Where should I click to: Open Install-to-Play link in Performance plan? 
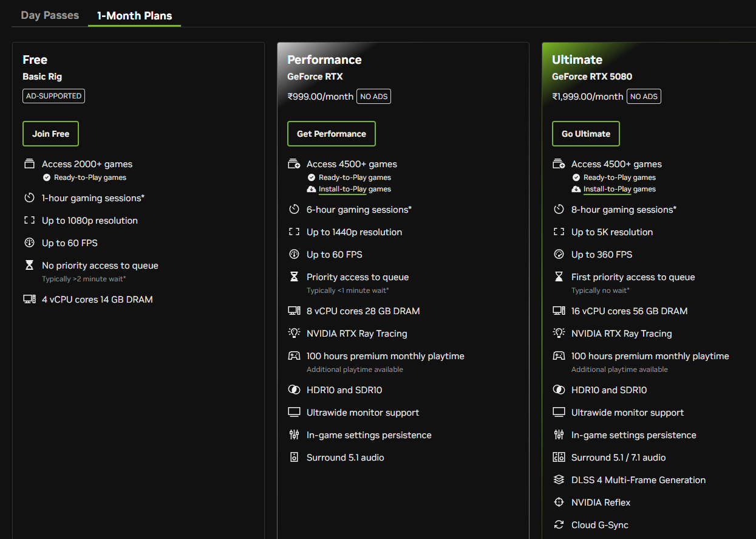coord(342,189)
